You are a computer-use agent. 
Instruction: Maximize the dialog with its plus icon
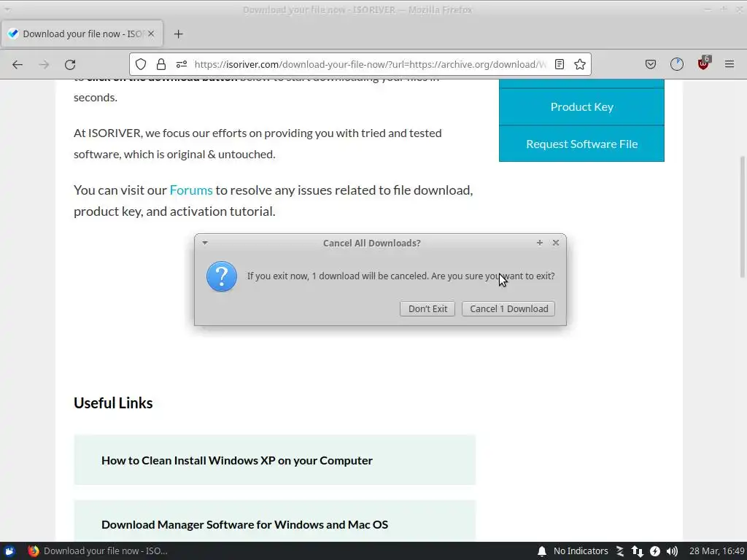[x=539, y=243]
